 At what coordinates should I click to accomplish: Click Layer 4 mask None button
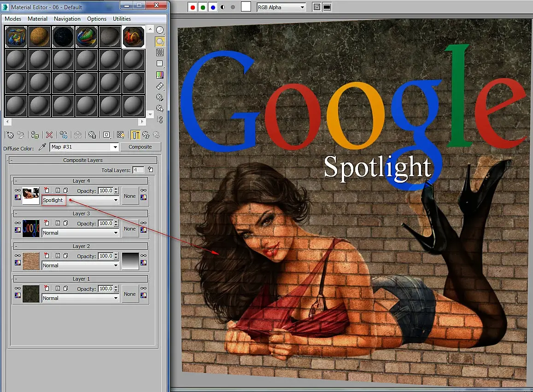pos(130,196)
